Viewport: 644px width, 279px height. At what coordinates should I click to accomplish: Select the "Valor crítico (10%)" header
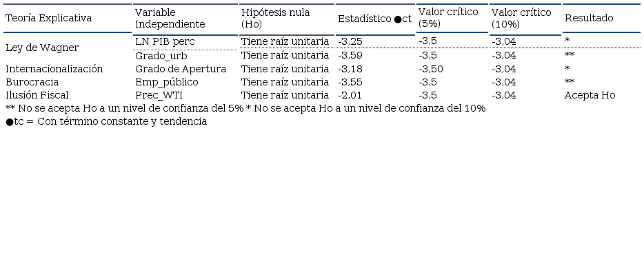(521, 19)
